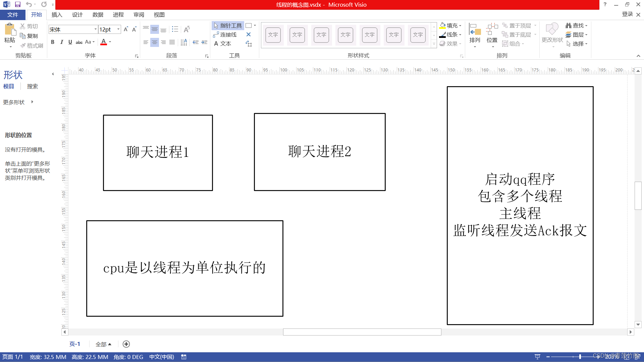Image resolution: width=644 pixels, height=362 pixels.
Task: Select the 文本 text tool
Action: [222, 43]
